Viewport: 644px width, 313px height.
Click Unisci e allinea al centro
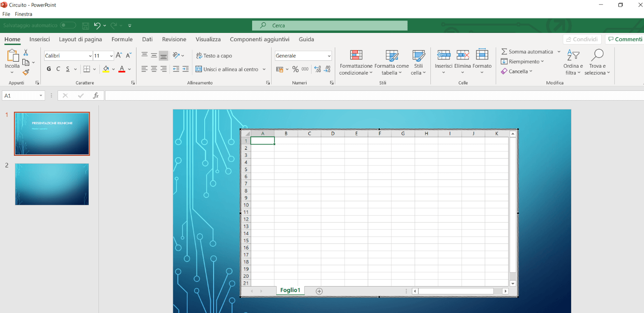pyautogui.click(x=227, y=69)
